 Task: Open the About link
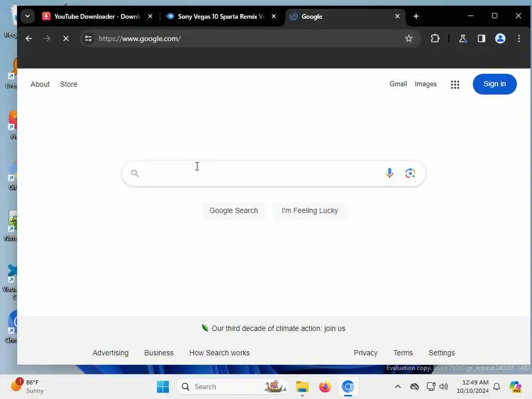tap(40, 84)
